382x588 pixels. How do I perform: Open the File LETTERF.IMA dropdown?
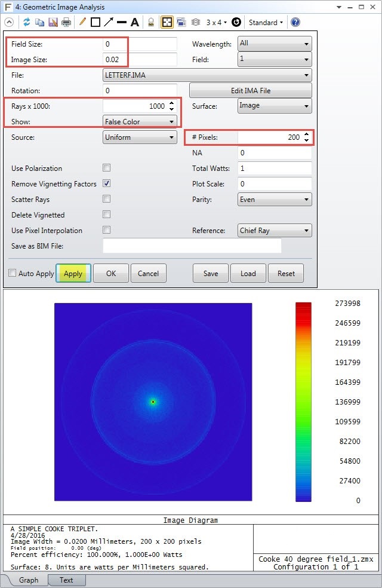point(207,75)
